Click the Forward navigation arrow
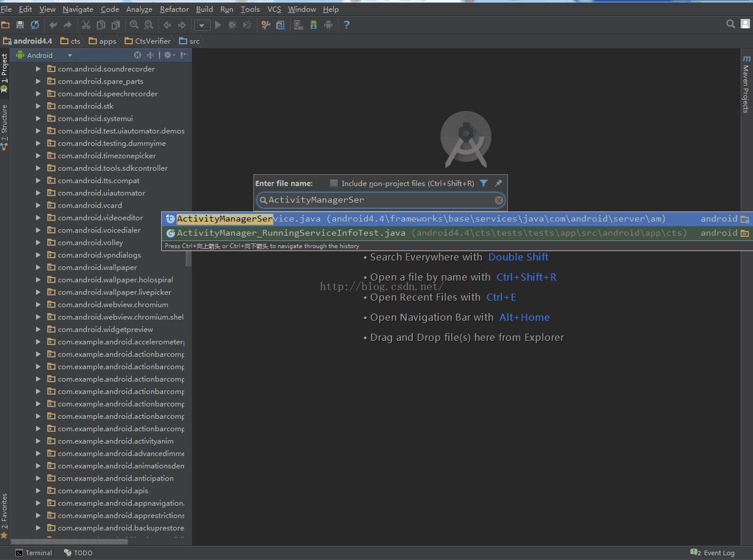 point(182,25)
